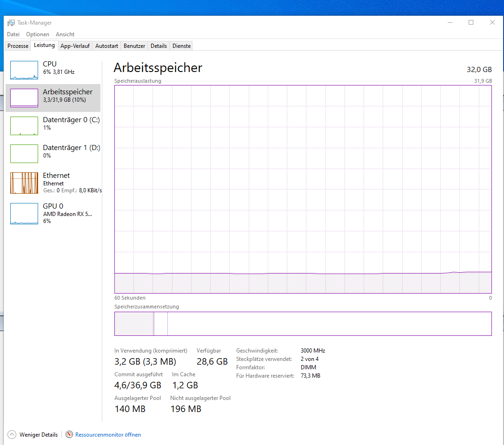
Task: Click the '1,2 GB' Im Cache value
Action: pyautogui.click(x=185, y=385)
